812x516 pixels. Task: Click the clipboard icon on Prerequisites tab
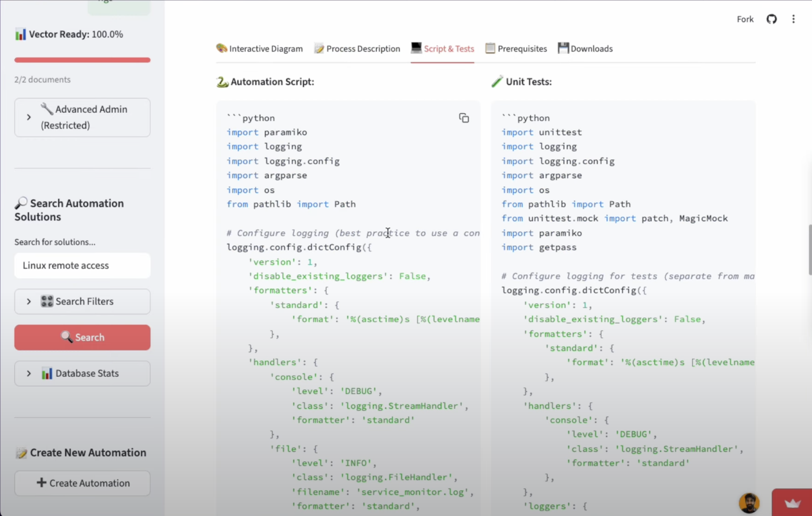[x=490, y=48]
